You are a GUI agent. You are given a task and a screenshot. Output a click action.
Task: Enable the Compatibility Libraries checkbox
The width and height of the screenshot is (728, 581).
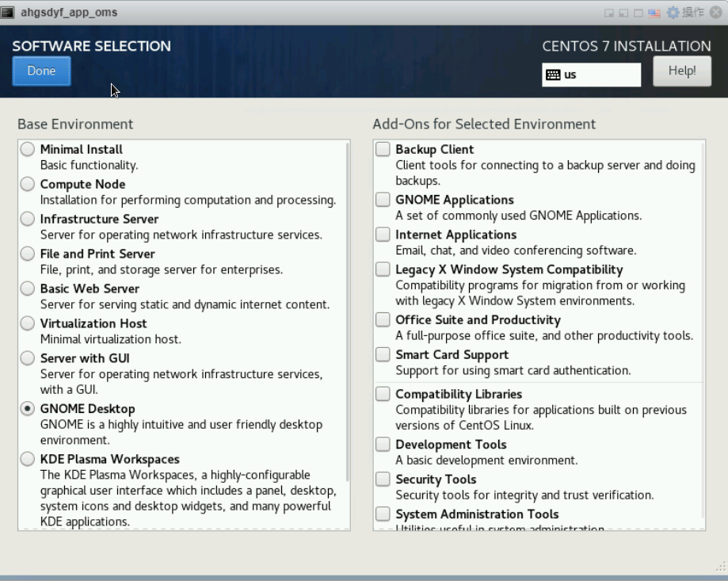[383, 394]
